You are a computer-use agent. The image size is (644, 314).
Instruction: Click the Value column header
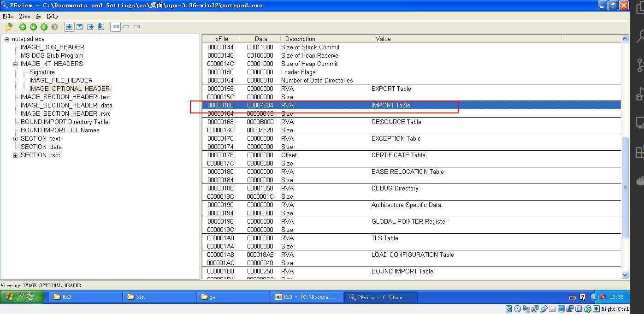click(466, 39)
